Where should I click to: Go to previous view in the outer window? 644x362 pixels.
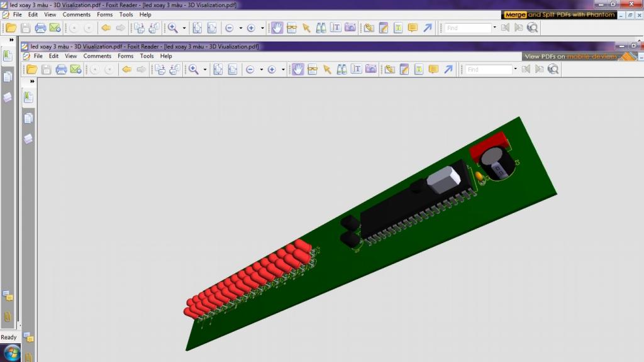pyautogui.click(x=106, y=28)
